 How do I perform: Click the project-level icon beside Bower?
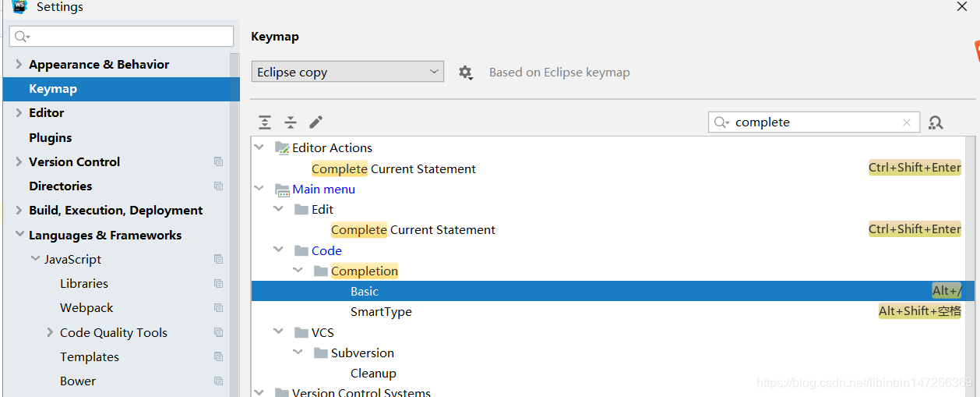click(218, 381)
